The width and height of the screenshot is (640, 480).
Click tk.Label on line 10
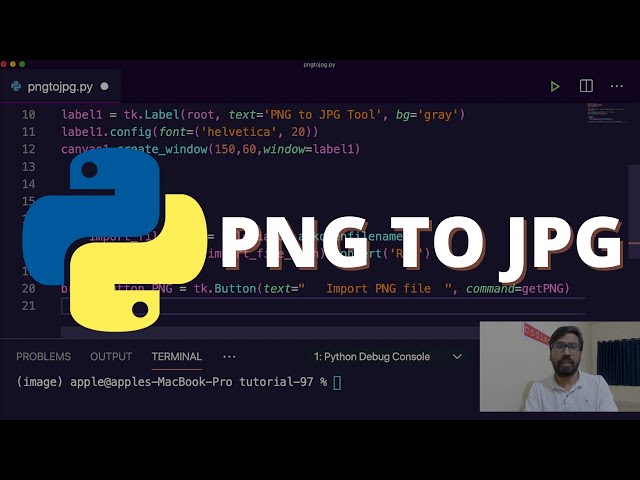tap(151, 115)
